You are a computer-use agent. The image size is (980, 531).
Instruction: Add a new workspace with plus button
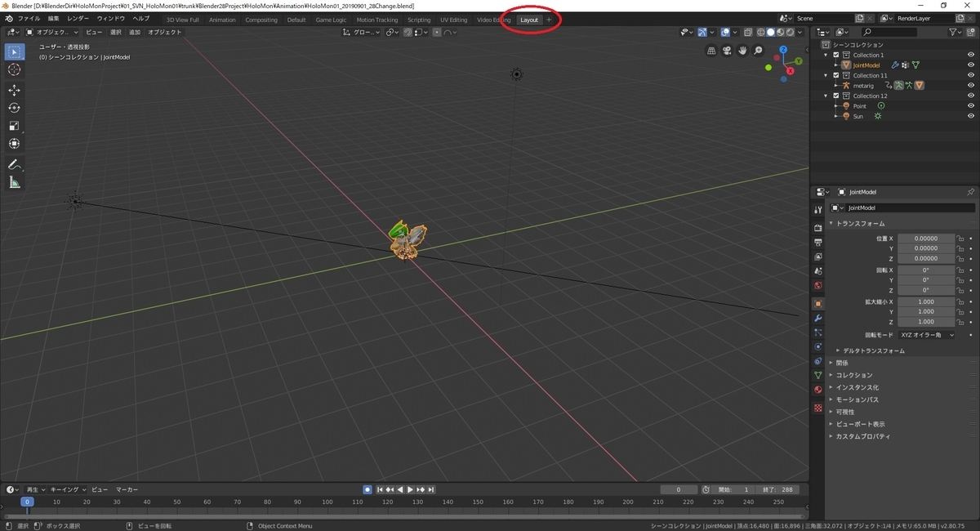549,20
